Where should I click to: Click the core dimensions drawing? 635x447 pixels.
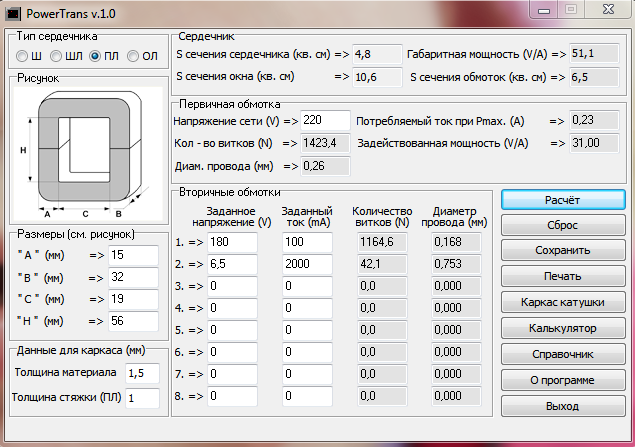(x=89, y=153)
